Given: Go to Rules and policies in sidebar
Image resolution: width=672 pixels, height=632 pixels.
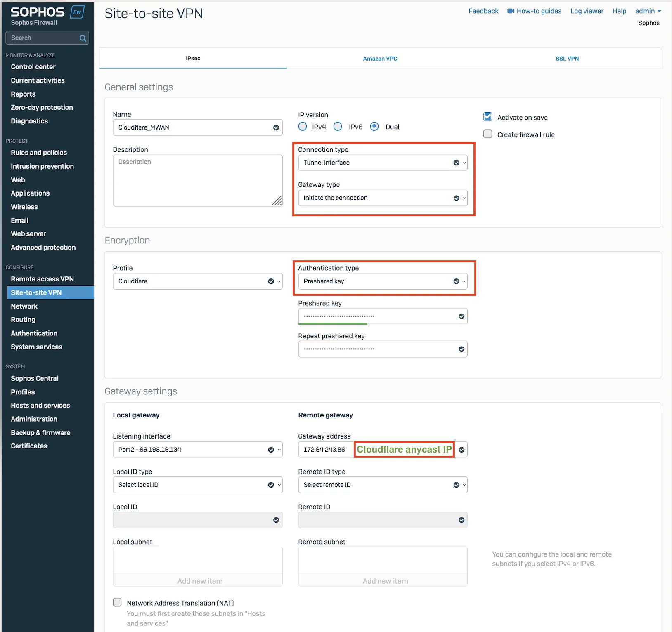Looking at the screenshot, I should click(x=39, y=153).
